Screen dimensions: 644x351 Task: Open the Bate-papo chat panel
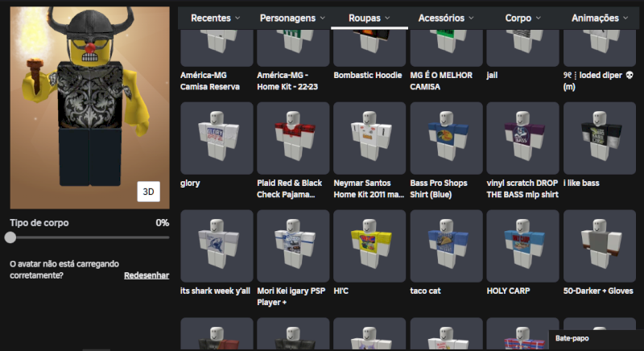(x=597, y=339)
